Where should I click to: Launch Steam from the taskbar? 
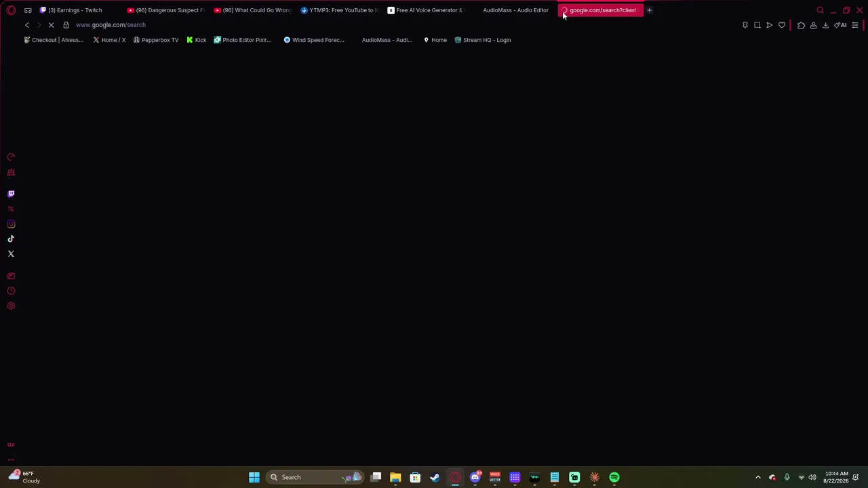(435, 477)
